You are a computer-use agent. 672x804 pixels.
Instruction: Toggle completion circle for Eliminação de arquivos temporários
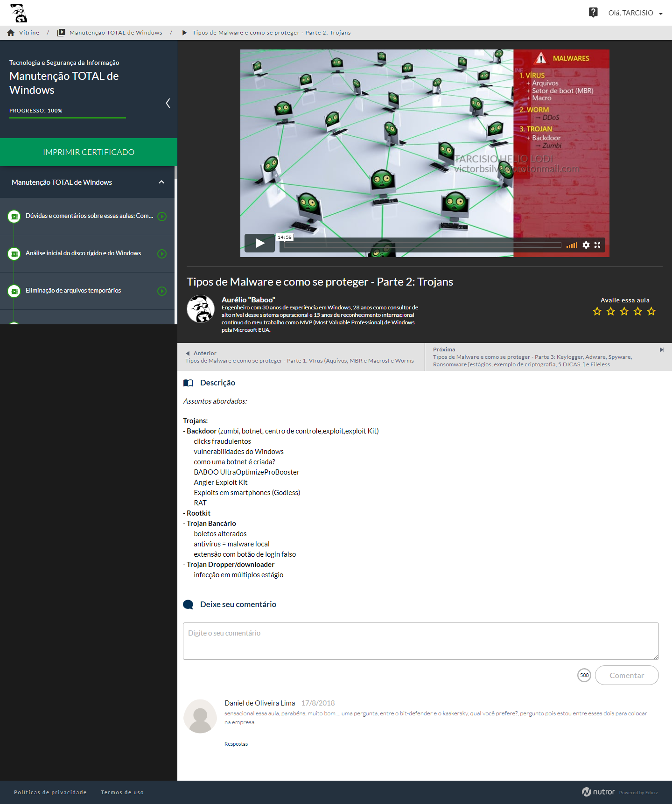[162, 291]
